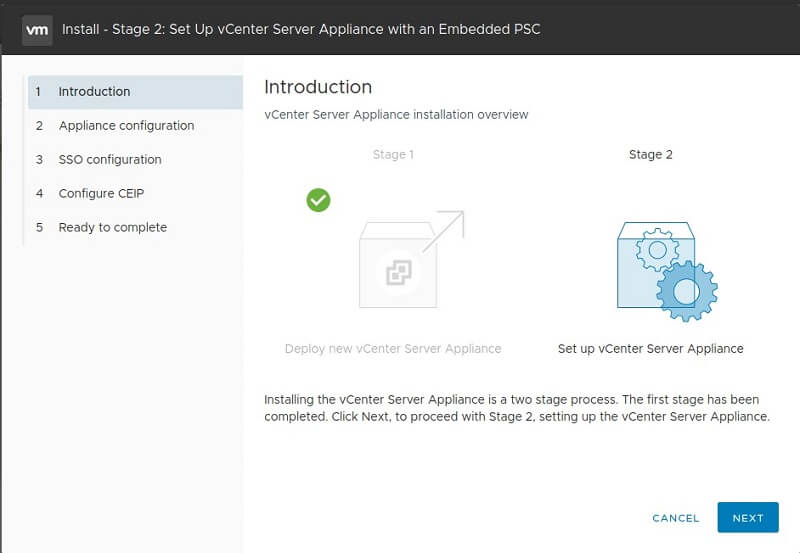Click the Install - Stage 2 window title
The image size is (800, 553).
[x=301, y=29]
